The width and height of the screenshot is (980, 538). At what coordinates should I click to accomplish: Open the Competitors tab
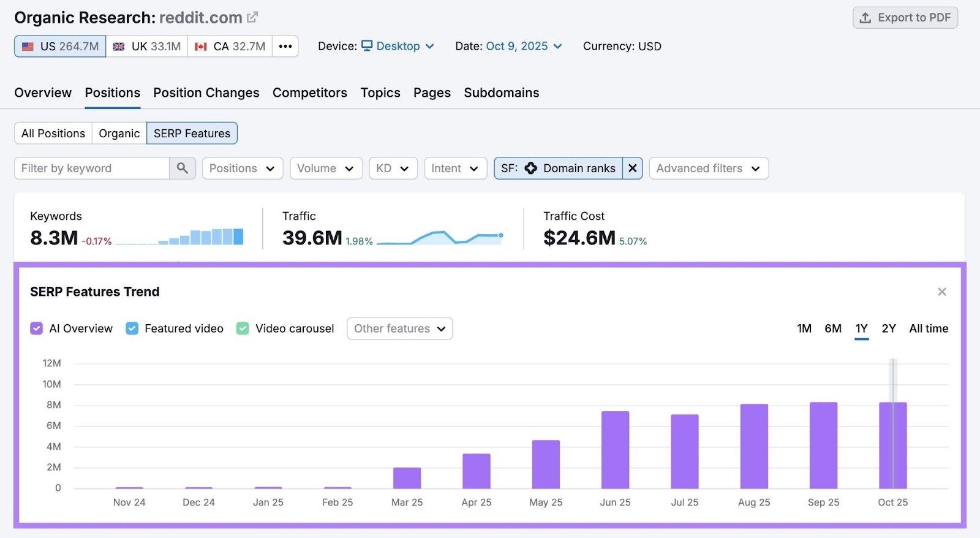(309, 93)
